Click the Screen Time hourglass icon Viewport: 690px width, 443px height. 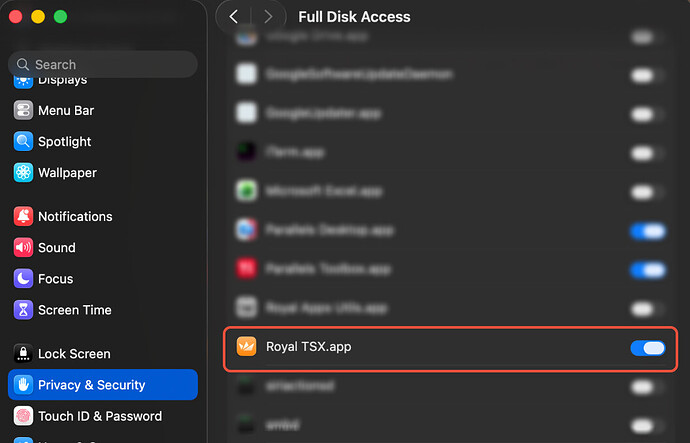[x=23, y=310]
